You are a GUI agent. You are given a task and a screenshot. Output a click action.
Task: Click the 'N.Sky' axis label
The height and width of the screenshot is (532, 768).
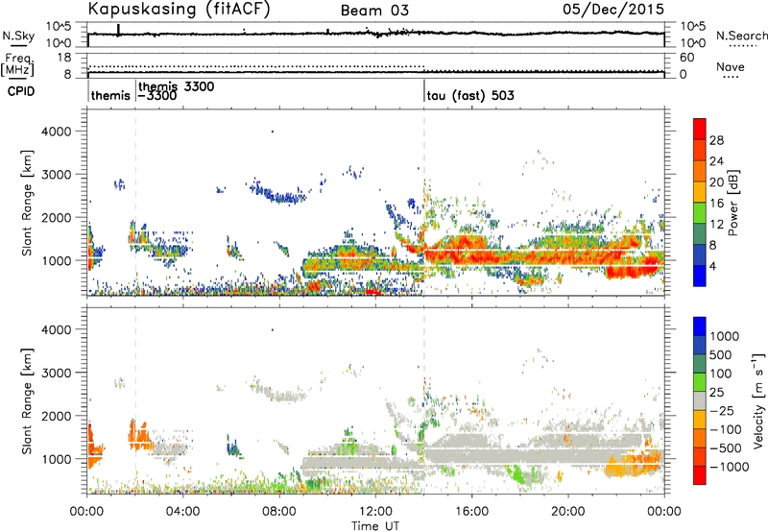[x=18, y=36]
